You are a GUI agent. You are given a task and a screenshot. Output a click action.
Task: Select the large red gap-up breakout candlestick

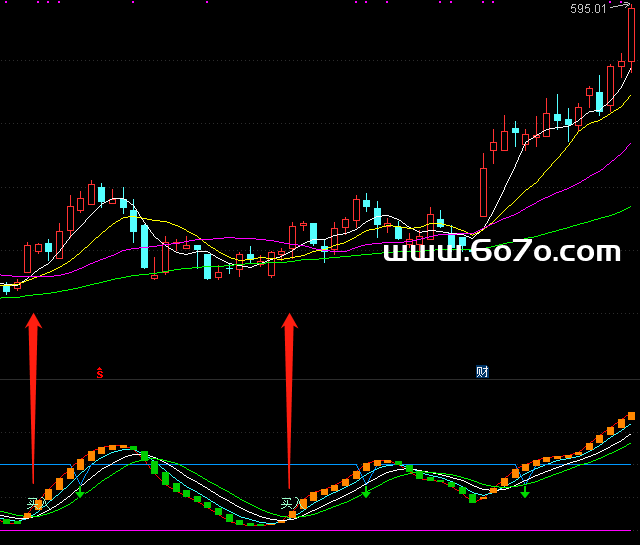(483, 191)
